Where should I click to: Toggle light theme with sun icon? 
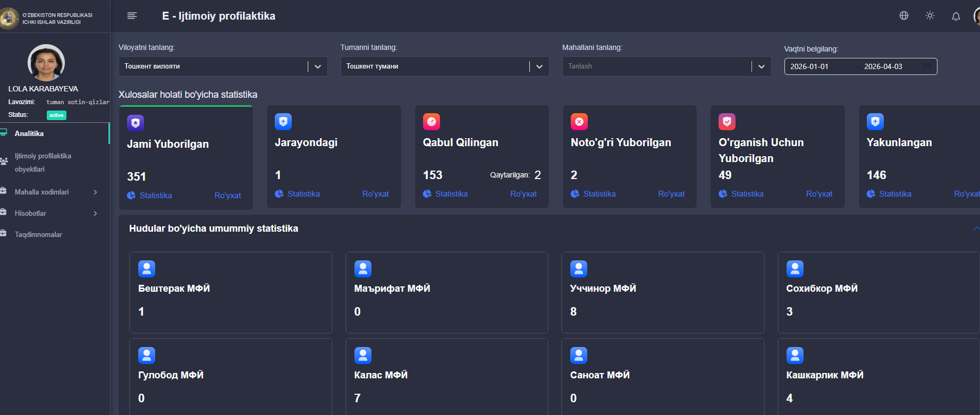[930, 16]
